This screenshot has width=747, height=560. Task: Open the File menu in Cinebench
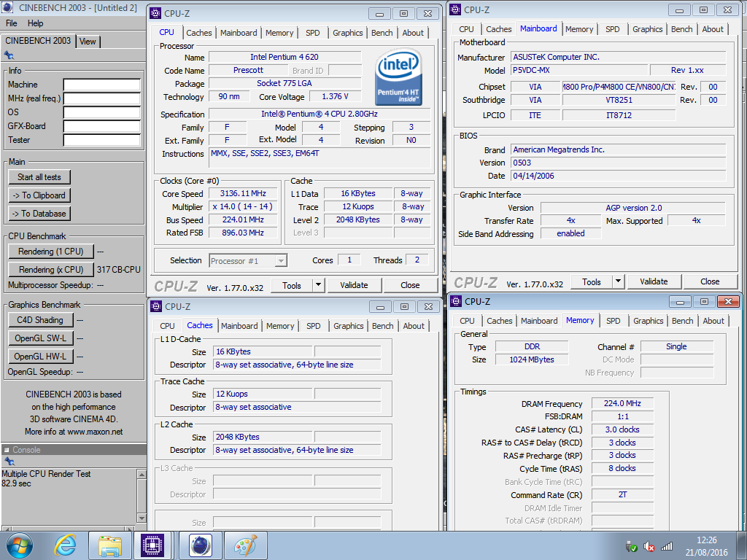click(x=12, y=23)
